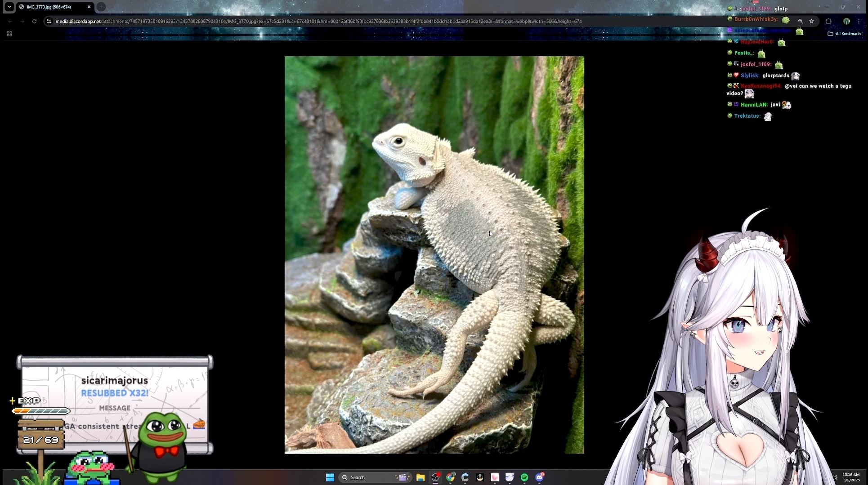The width and height of the screenshot is (868, 485).
Task: Click the bearded dragon image
Action: (x=434, y=254)
